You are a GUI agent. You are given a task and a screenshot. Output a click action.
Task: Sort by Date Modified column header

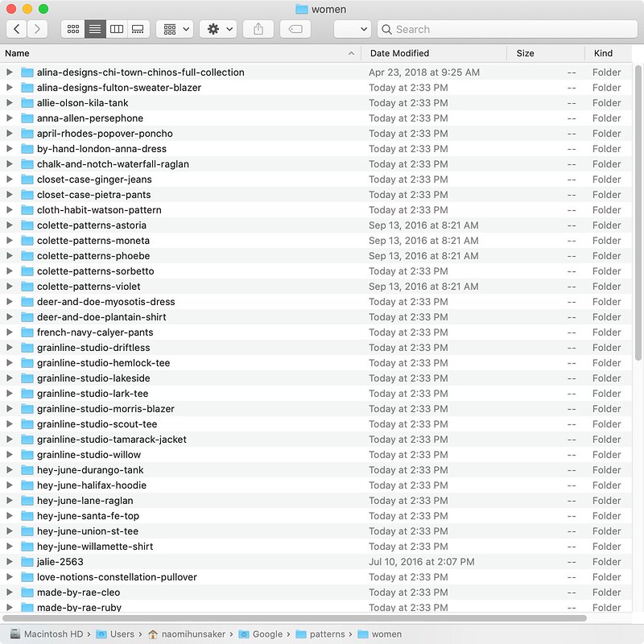point(433,53)
